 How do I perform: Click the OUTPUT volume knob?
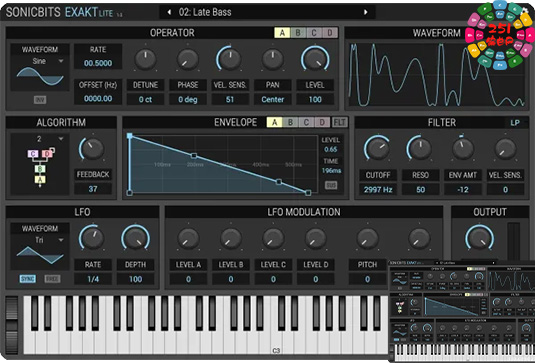point(479,238)
